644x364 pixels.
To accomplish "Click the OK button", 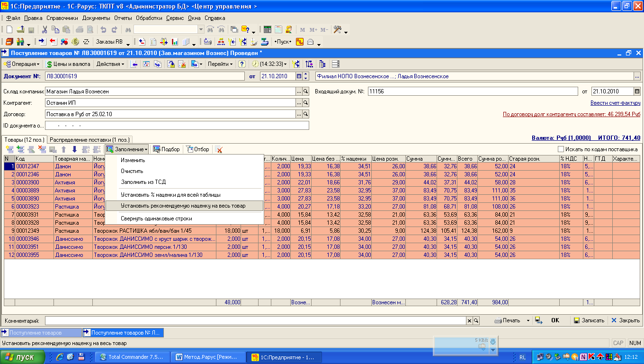I will tap(555, 320).
